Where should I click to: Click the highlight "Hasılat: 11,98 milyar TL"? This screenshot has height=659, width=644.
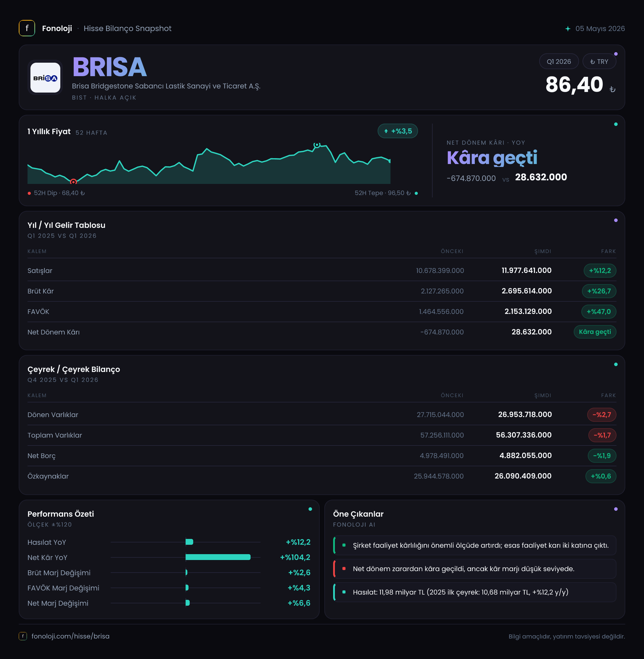[475, 592]
